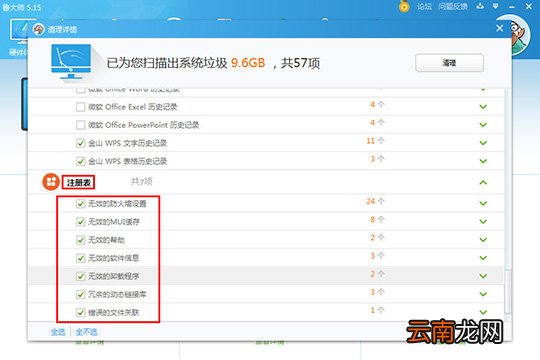Uncheck 冗余的动态链接库 checkbox
Screen dimensions: 540x360
click(x=80, y=294)
